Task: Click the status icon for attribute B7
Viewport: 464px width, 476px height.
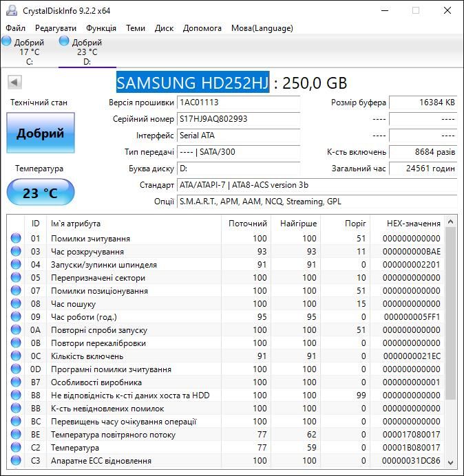Action: pyautogui.click(x=16, y=382)
